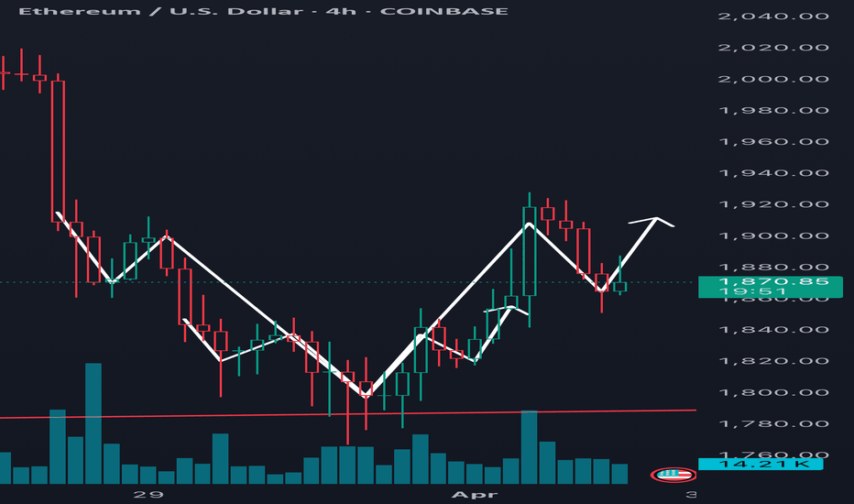The width and height of the screenshot is (854, 504).
Task: Click the volume value label 14.21 K
Action: pyautogui.click(x=761, y=465)
